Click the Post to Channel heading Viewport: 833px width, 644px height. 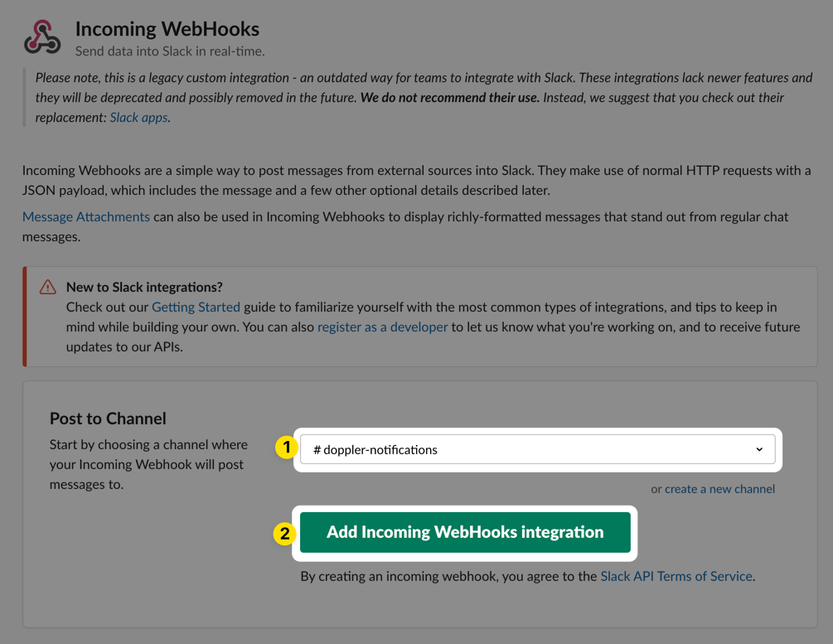coord(108,419)
